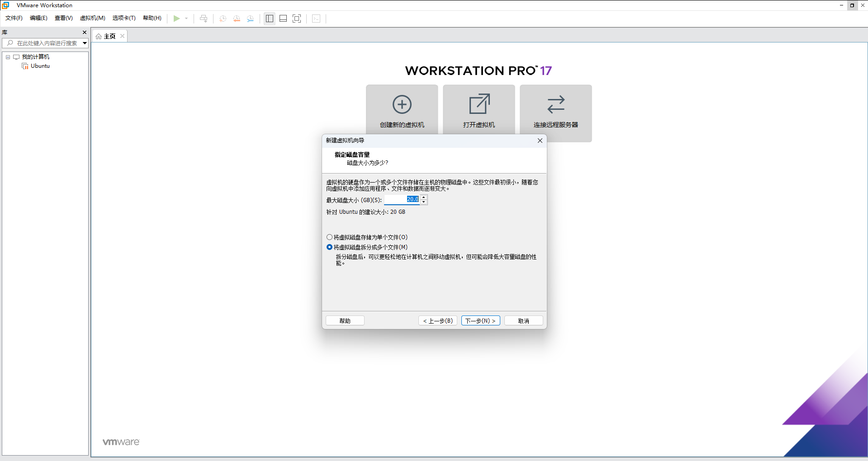Toggle the library sidebar view icon
Viewport: 868px width, 461px height.
(x=270, y=19)
